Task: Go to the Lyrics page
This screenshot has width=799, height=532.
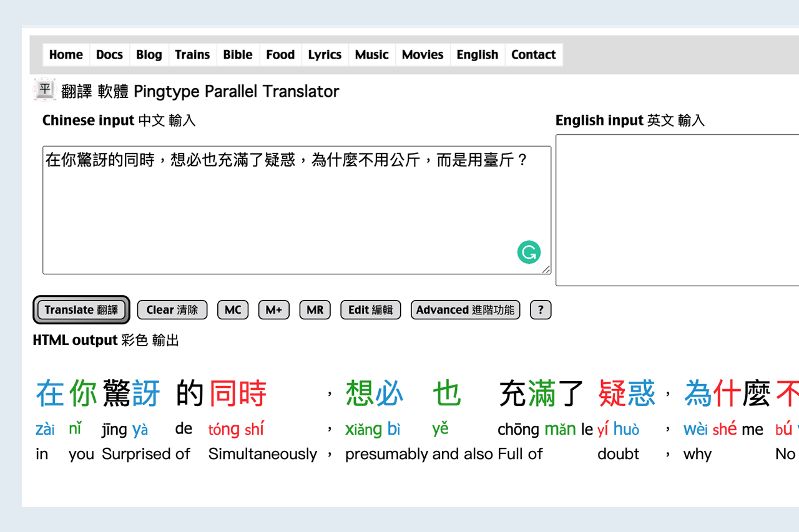Action: (x=325, y=55)
